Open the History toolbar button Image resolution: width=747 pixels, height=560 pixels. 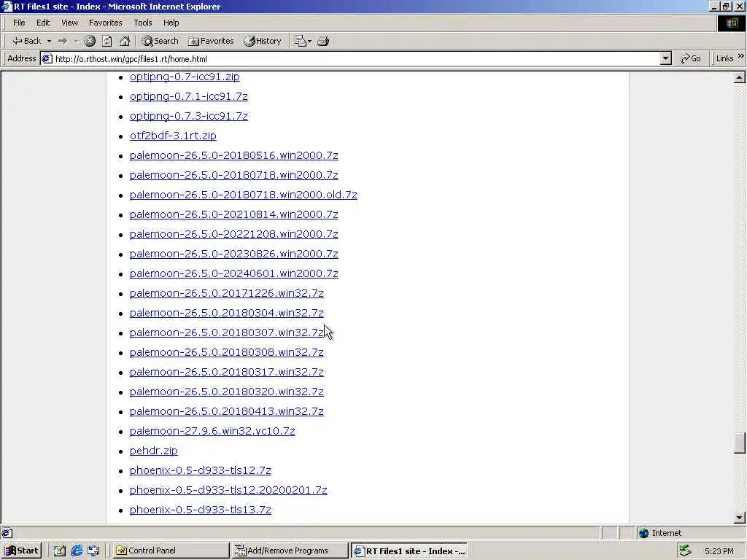pos(263,41)
